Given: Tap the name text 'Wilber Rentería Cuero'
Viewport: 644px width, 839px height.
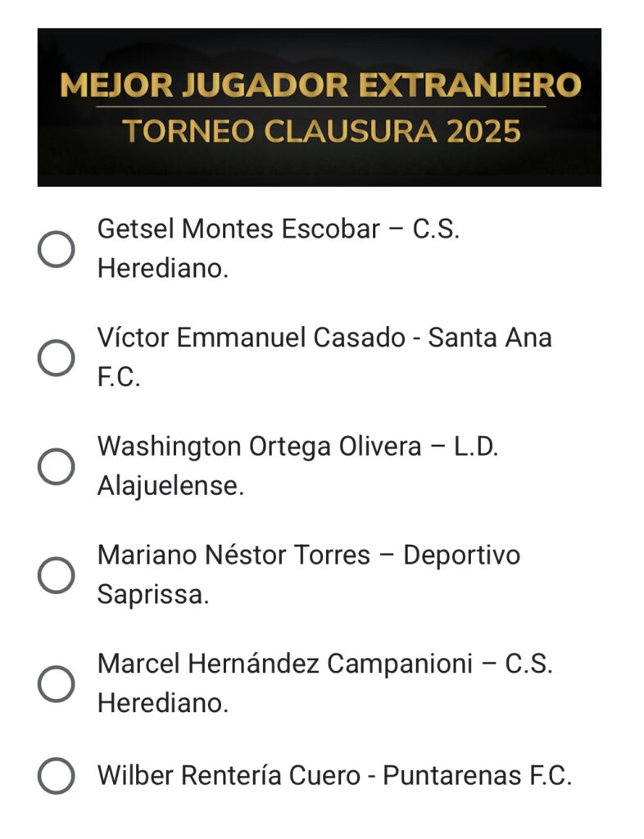Looking at the screenshot, I should pyautogui.click(x=228, y=775).
